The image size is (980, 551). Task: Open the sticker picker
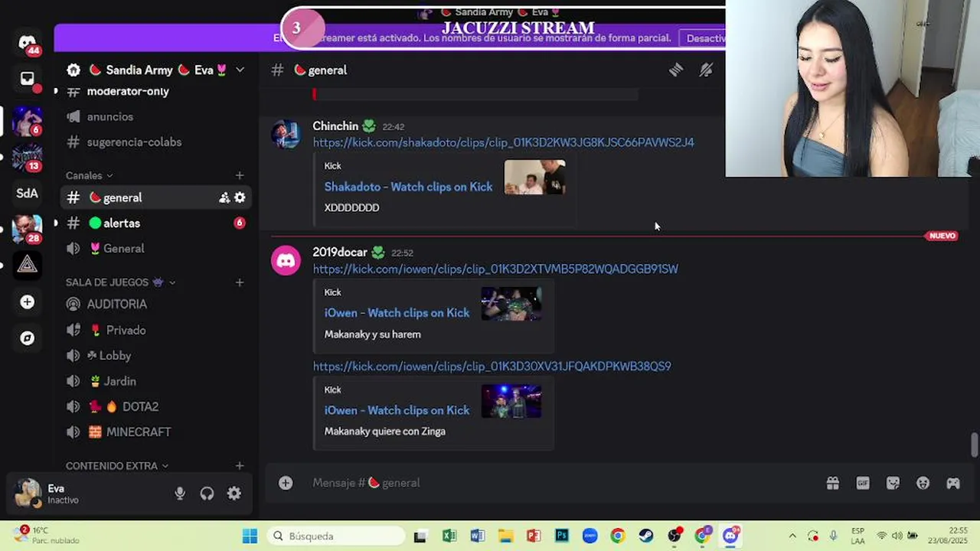click(893, 483)
